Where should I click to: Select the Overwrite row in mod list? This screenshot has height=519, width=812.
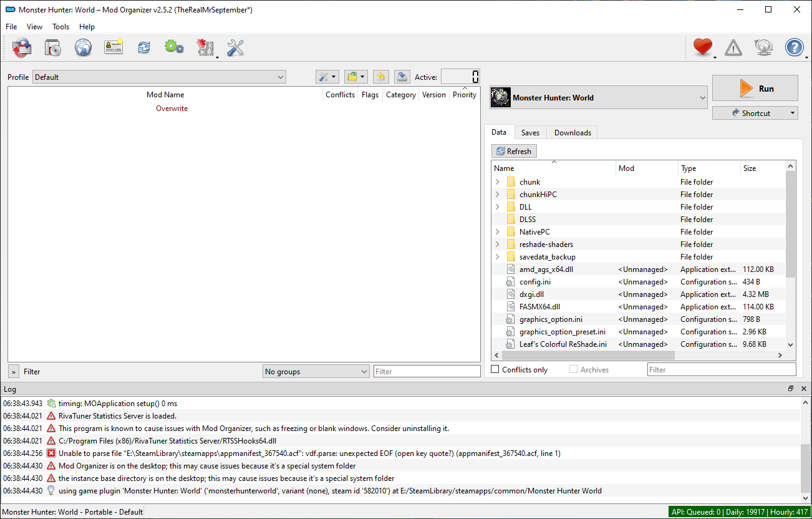pos(244,109)
